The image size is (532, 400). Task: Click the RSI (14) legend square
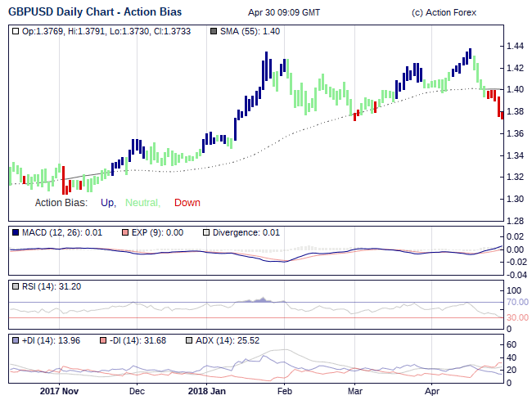pyautogui.click(x=16, y=286)
